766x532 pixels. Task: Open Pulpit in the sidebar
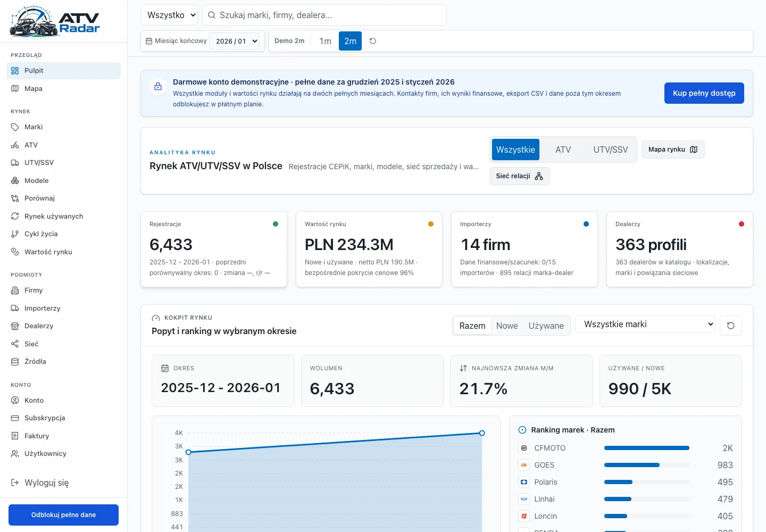[x=64, y=71]
